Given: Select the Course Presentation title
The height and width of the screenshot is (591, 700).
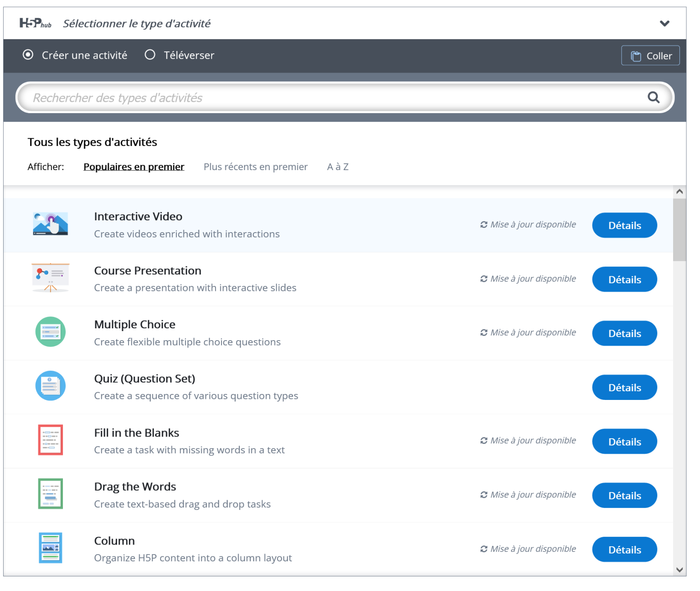Looking at the screenshot, I should click(x=148, y=270).
